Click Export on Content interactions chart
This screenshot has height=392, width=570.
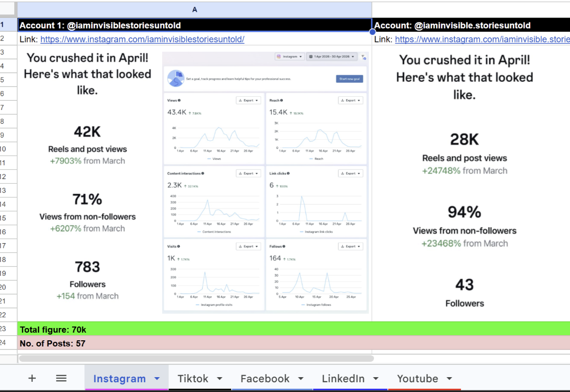248,173
